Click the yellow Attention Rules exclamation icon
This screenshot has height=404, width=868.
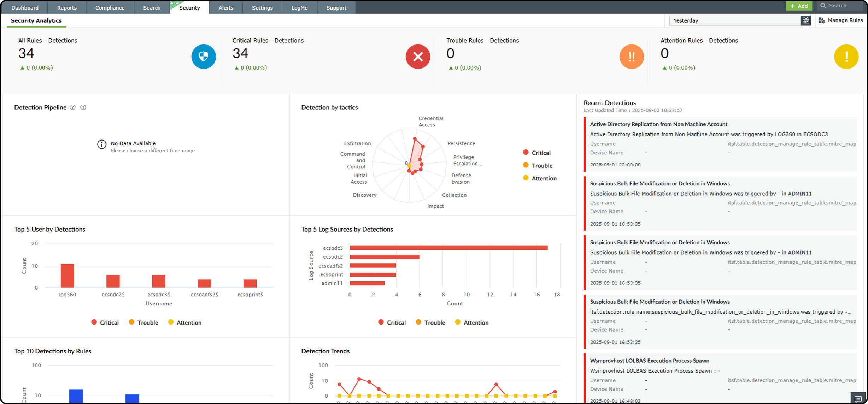(846, 57)
